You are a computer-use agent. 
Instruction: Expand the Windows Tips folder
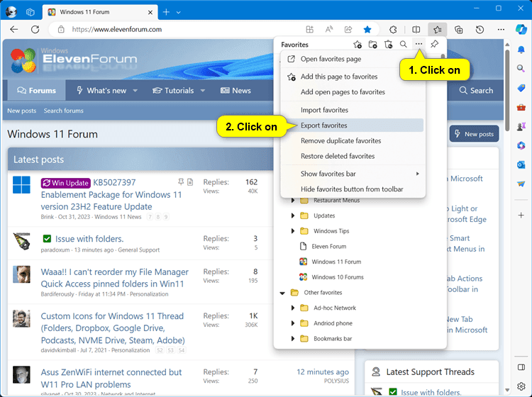point(293,231)
